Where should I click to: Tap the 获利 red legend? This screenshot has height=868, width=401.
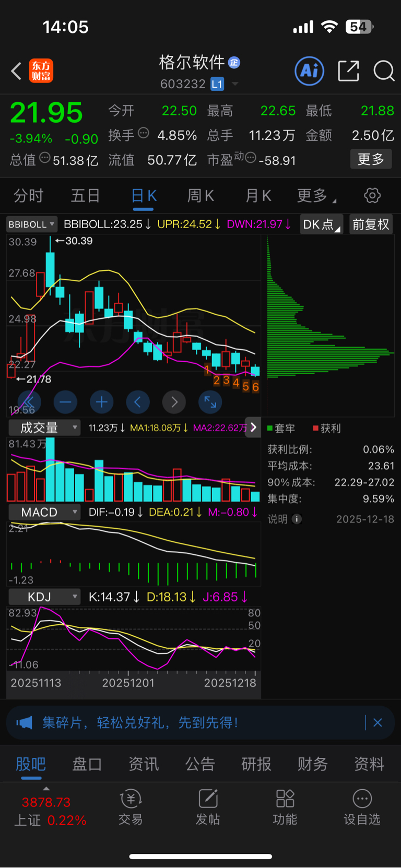click(x=327, y=428)
